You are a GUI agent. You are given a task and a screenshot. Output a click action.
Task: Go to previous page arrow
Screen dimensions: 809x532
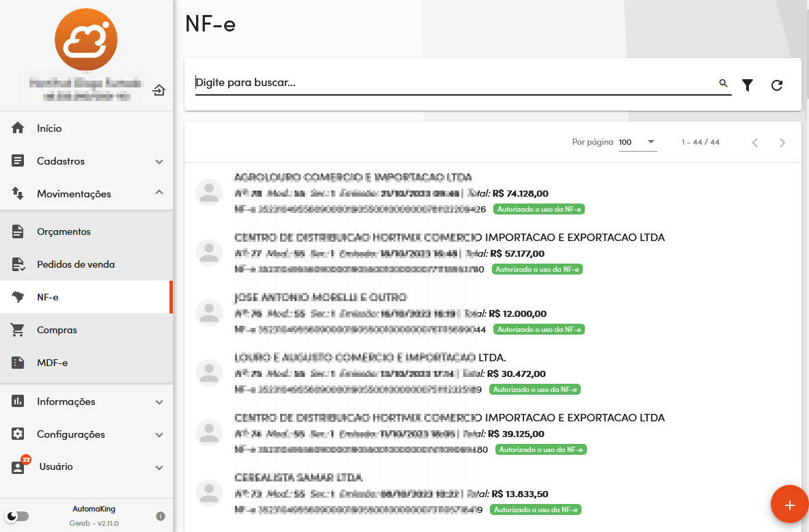(x=755, y=143)
